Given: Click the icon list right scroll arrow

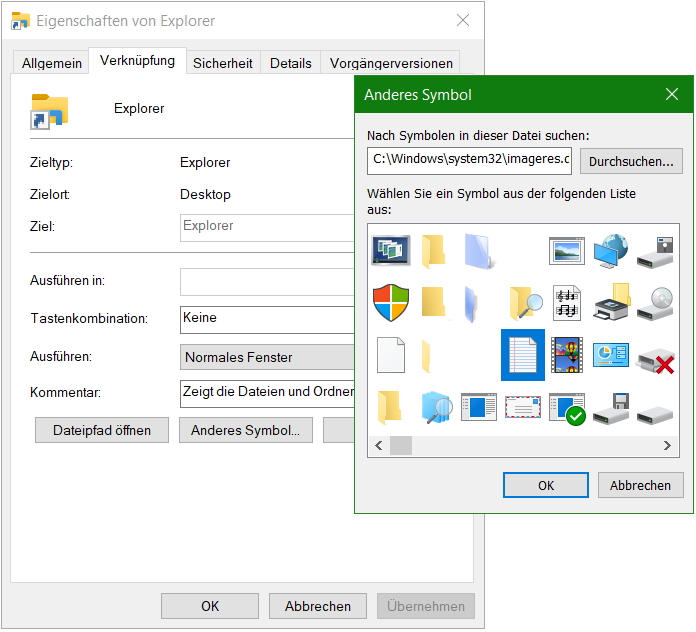Looking at the screenshot, I should pos(667,445).
